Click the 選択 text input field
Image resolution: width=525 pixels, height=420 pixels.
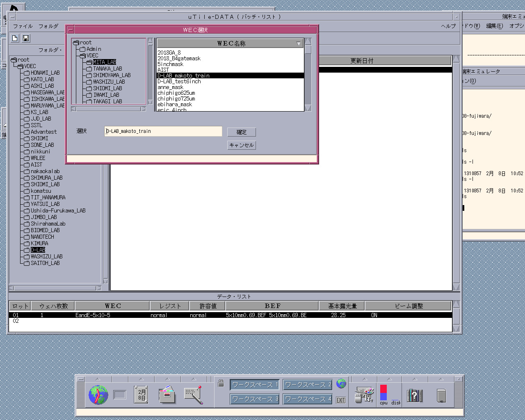pyautogui.click(x=163, y=131)
